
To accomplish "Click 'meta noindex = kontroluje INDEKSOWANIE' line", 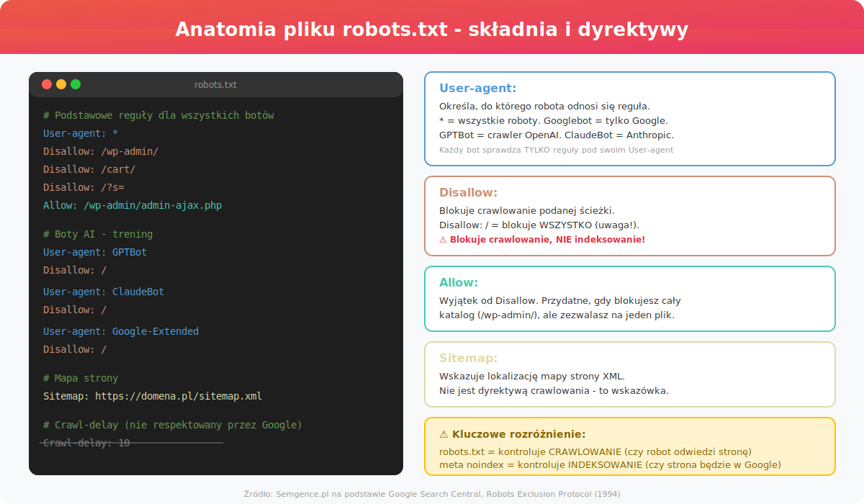I will tap(610, 465).
